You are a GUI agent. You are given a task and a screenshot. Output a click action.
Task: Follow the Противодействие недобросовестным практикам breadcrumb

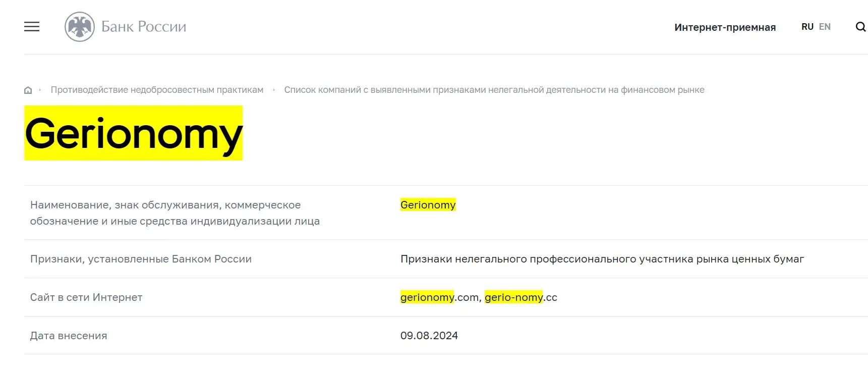156,89
